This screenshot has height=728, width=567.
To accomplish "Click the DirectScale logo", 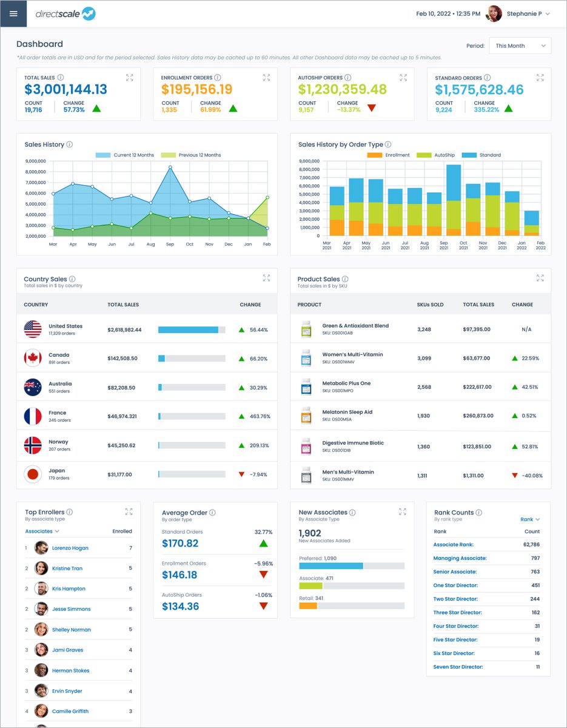I will tap(65, 13).
